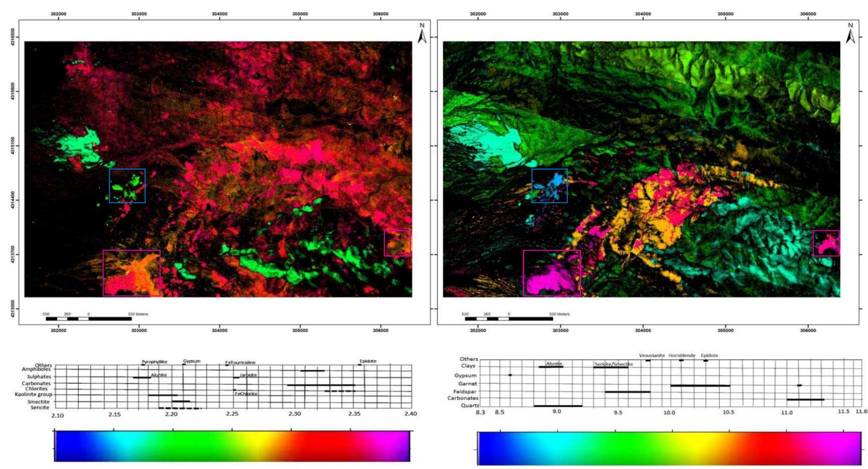The width and height of the screenshot is (868, 469).
Task: Click the 8.3 wavelength axis value
Action: tap(480, 412)
